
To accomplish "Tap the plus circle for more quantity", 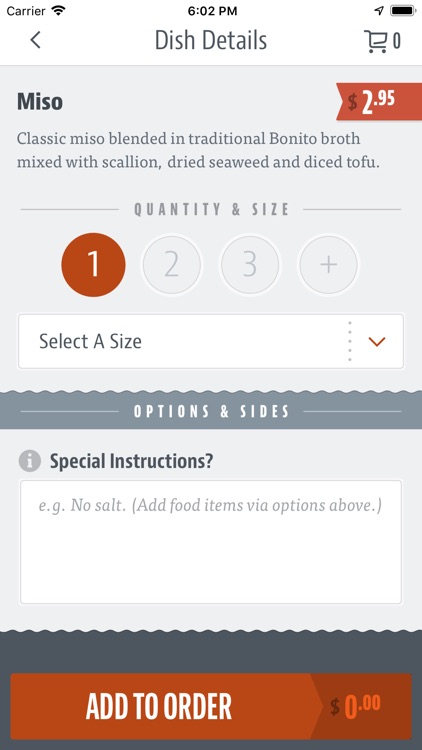I will pyautogui.click(x=328, y=265).
